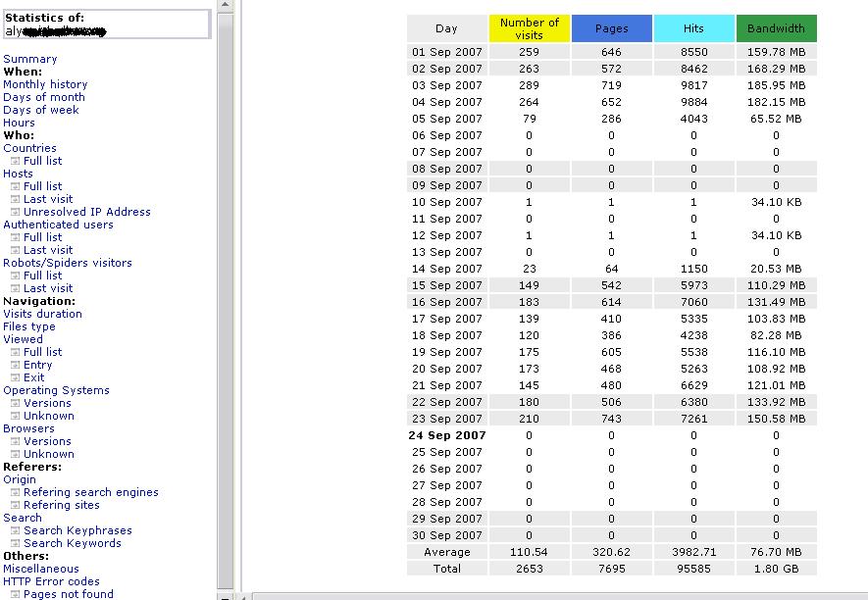This screenshot has height=600, width=868.
Task: Open Files type report
Action: click(x=29, y=326)
